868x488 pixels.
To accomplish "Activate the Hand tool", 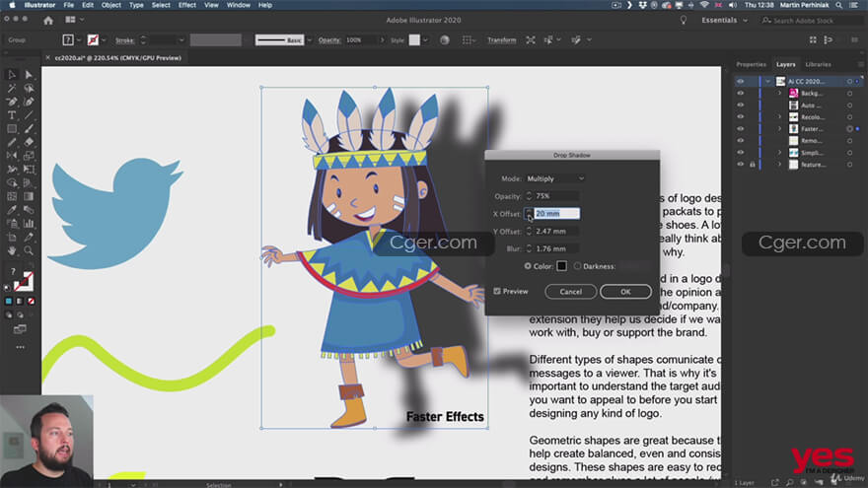I will (x=12, y=251).
